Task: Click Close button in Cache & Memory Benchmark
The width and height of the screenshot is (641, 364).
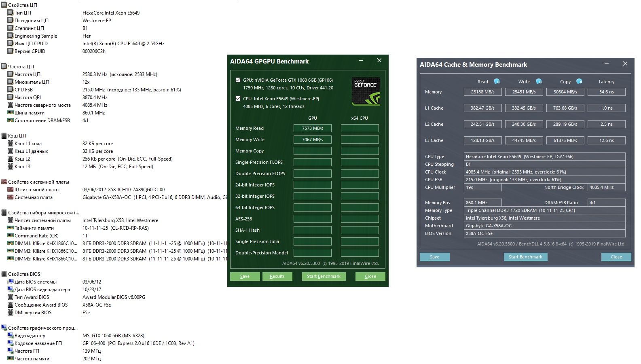Action: click(x=616, y=257)
